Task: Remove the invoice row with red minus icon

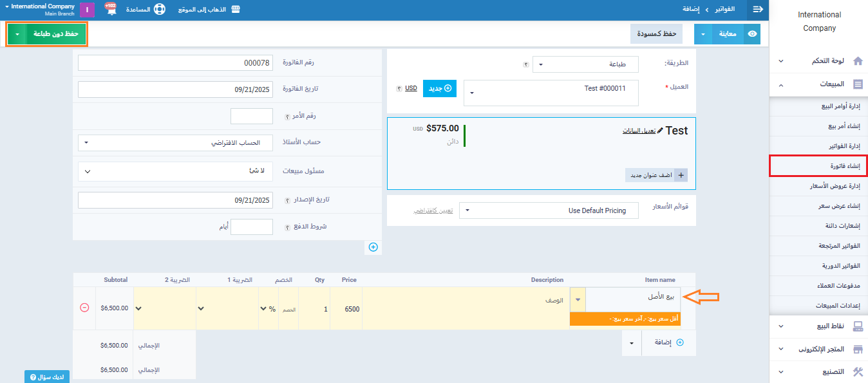Action: pos(84,308)
